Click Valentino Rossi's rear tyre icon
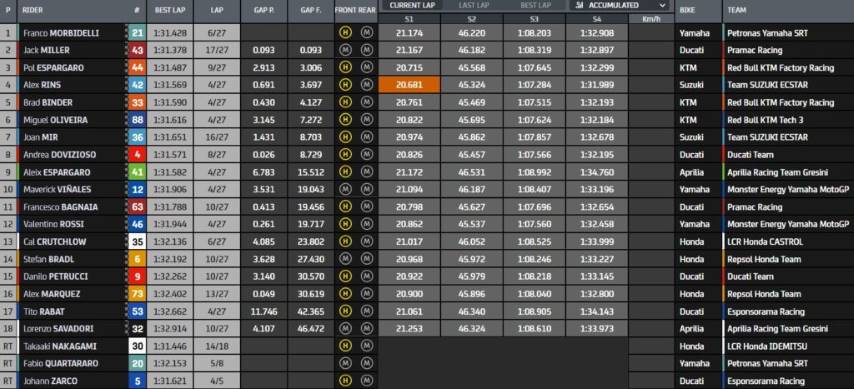854x389 pixels. click(x=366, y=224)
